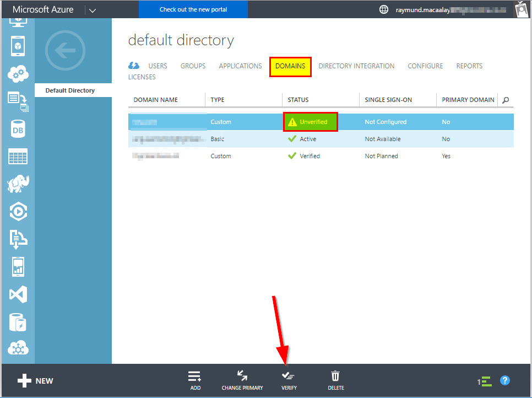Viewport: 532px width, 398px height.
Task: Open the notifications list at bottom right
Action: pos(485,380)
